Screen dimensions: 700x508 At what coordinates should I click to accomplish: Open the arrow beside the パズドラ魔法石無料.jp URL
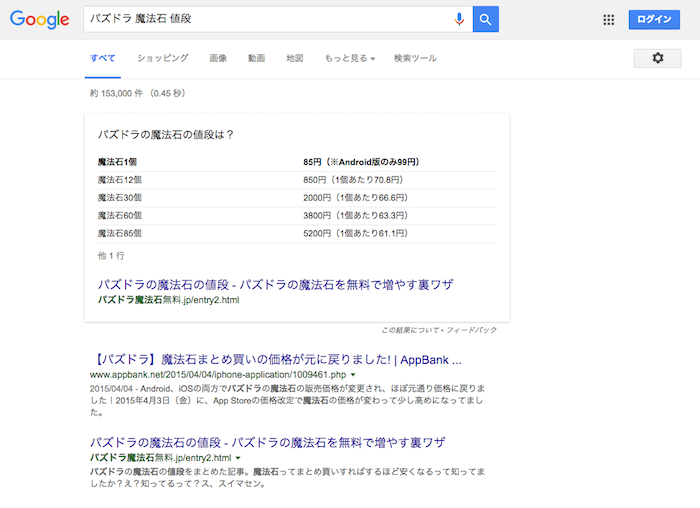tap(238, 457)
